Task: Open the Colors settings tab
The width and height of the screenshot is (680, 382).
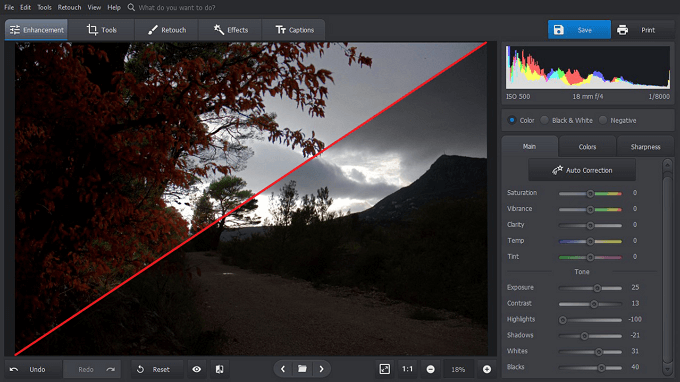Action: coord(587,147)
